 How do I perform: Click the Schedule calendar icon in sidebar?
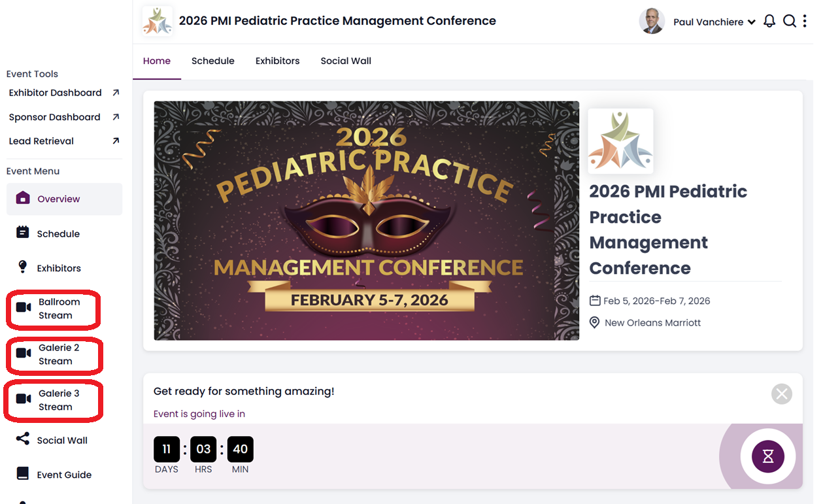23,233
